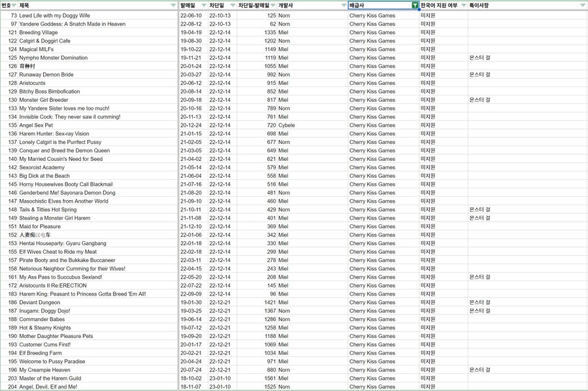Open the 한국어 지원 여부 filter dropdown
Image resolution: width=588 pixels, height=391 pixels.
(x=463, y=5)
